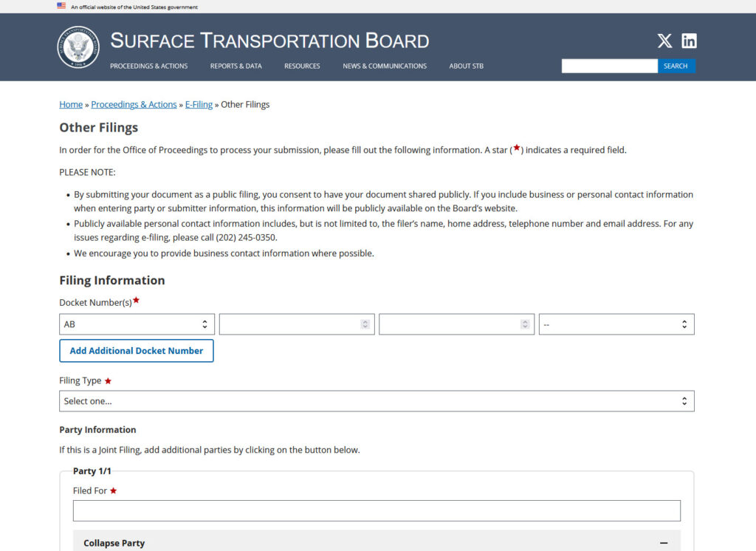
Task: Follow the E-Filing breadcrumb link
Action: point(199,105)
